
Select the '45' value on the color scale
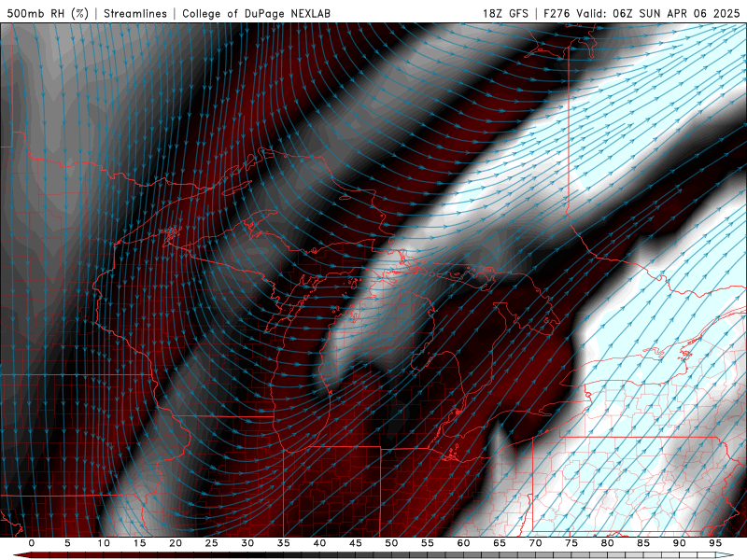click(x=356, y=543)
